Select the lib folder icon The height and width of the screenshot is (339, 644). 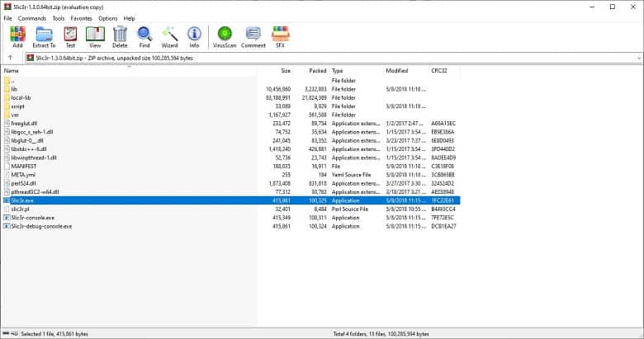[7, 89]
